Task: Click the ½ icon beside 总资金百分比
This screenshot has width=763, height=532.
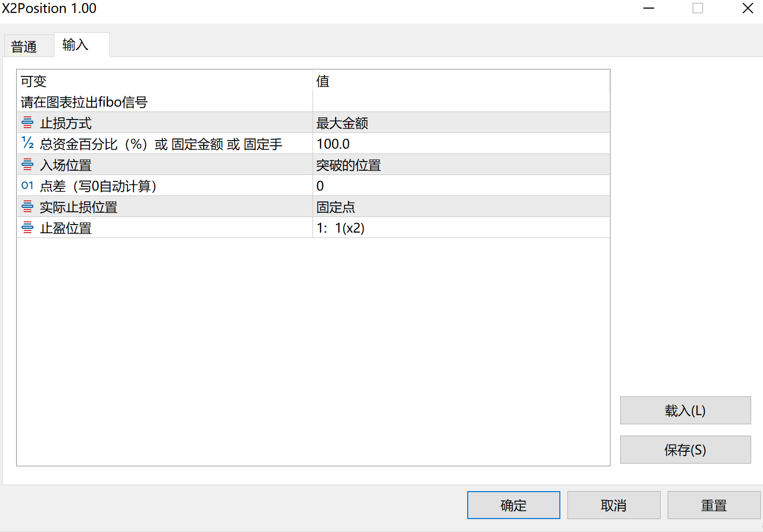Action: [x=27, y=143]
